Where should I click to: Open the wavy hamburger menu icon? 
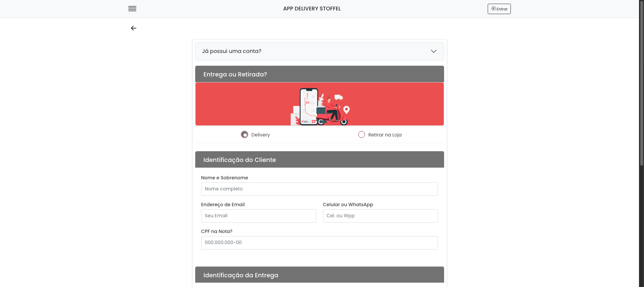point(132,9)
